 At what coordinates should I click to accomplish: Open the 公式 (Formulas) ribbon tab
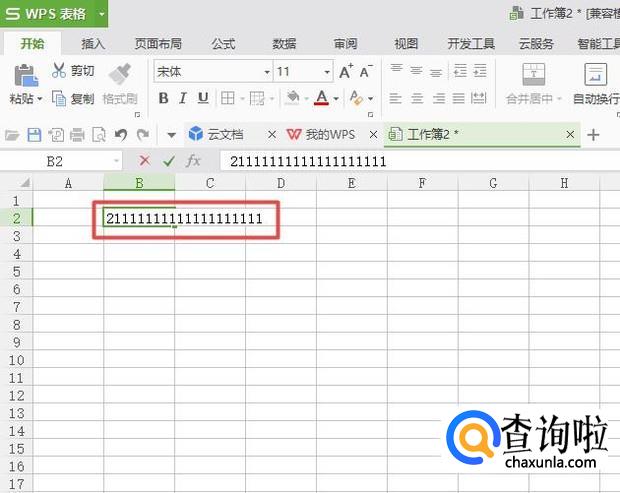(223, 44)
